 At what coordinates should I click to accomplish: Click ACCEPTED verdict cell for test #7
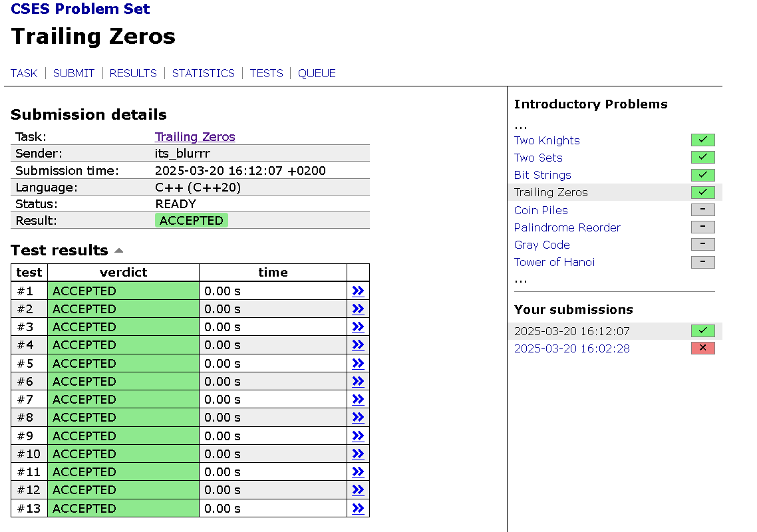coord(124,400)
